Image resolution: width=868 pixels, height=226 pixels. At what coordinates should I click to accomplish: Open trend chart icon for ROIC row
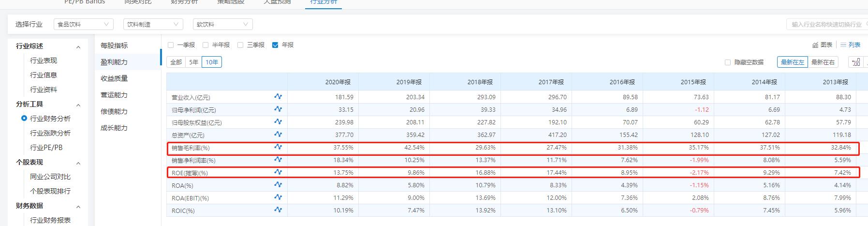point(278,210)
